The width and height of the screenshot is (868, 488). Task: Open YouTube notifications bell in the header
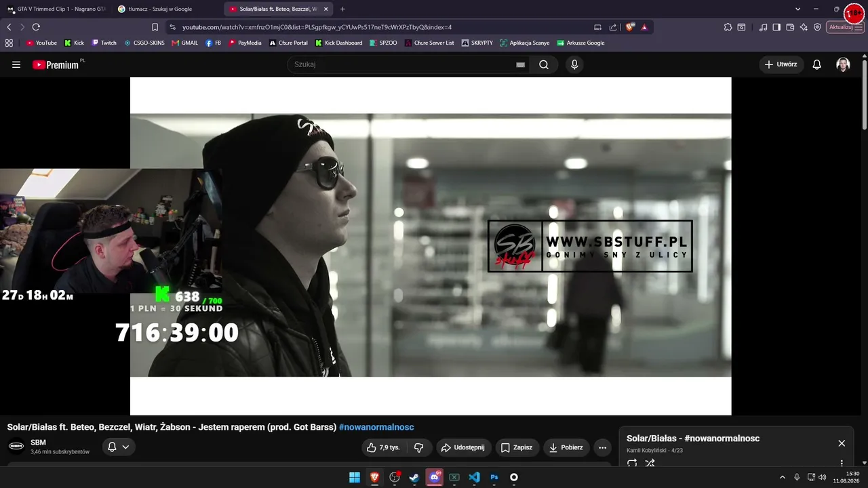point(817,64)
